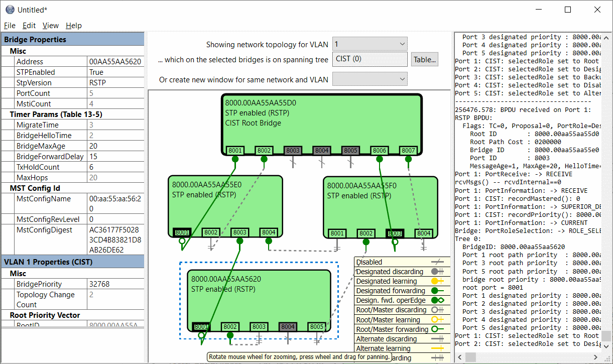Image resolution: width=613 pixels, height=364 pixels.
Task: Select port 8004 on bridge 00AA55AA55E0
Action: click(x=269, y=232)
